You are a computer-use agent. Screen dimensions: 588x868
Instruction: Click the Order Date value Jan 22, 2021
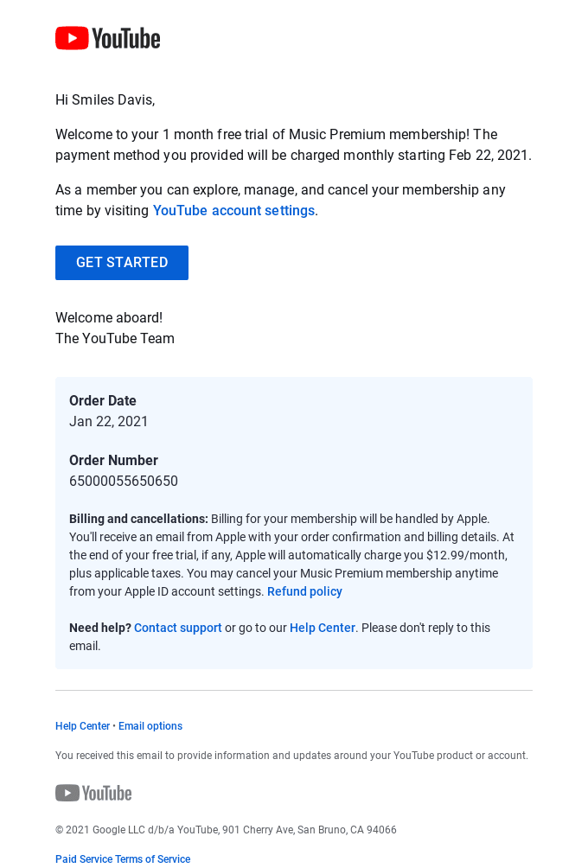(x=108, y=421)
